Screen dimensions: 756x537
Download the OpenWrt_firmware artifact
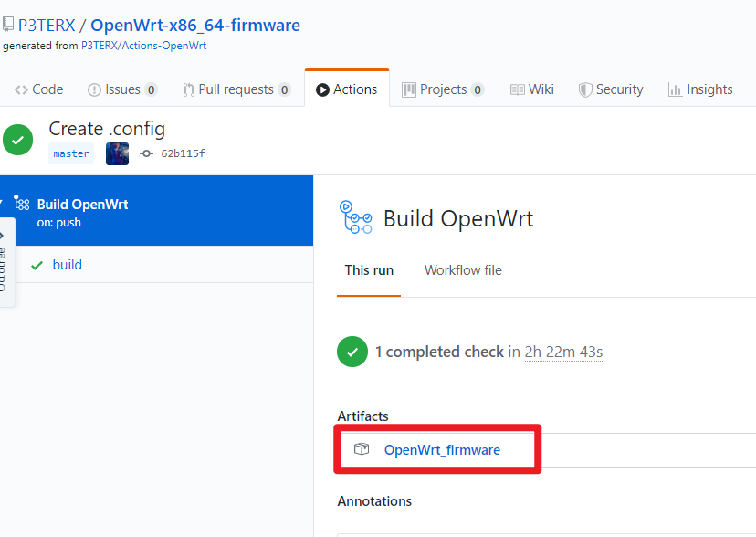442,449
